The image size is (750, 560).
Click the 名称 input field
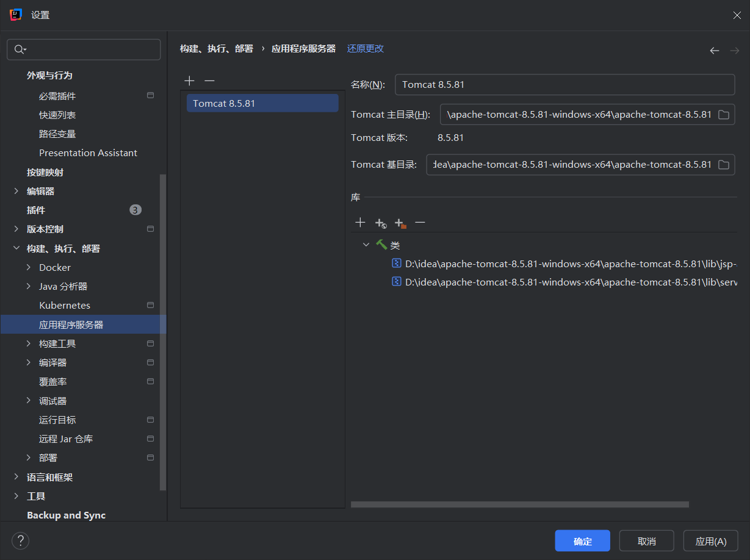(x=564, y=85)
